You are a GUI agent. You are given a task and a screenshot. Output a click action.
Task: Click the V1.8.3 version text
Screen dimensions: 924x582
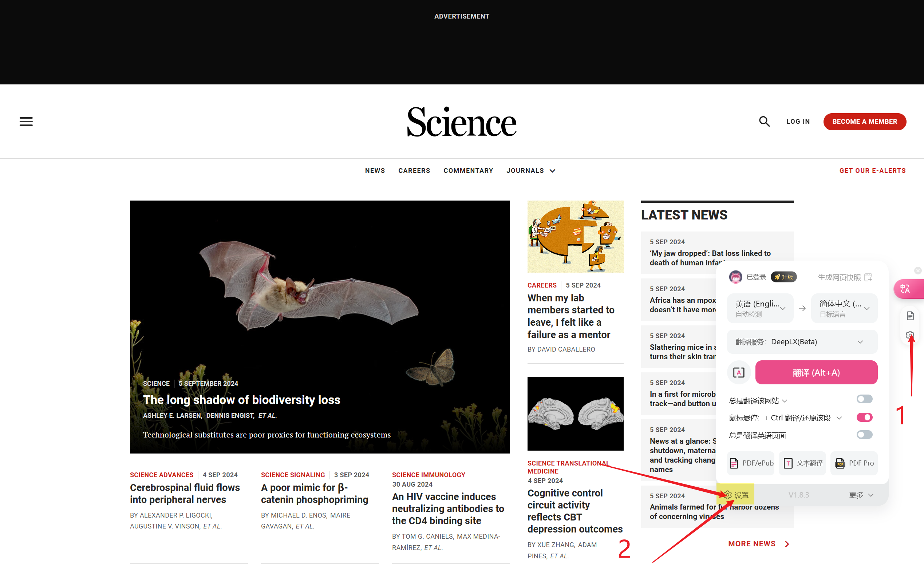pos(798,495)
